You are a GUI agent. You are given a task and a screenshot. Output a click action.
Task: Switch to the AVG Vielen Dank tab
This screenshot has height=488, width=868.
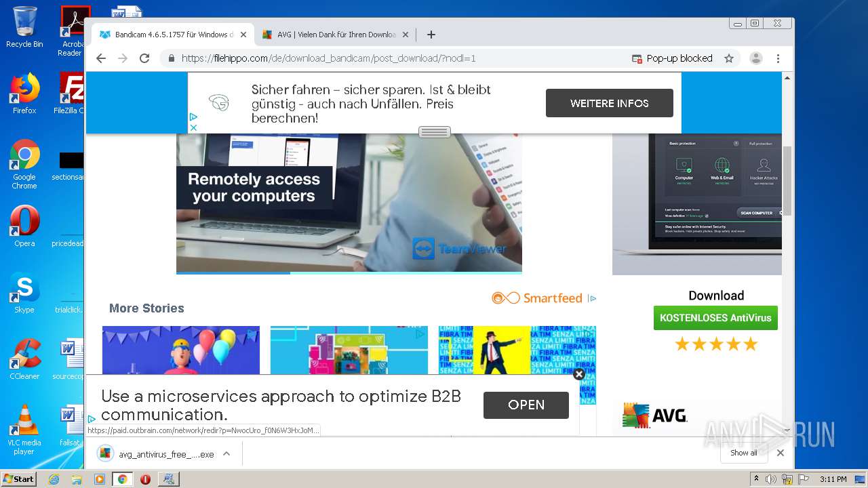pos(336,35)
